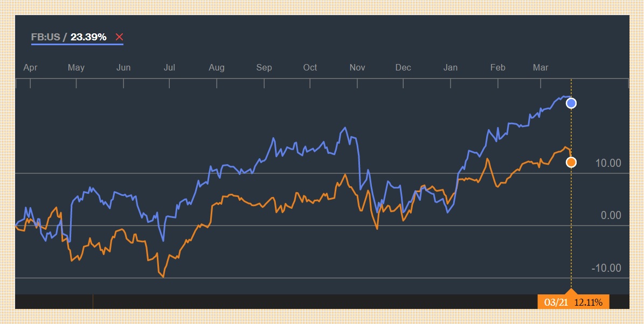The width and height of the screenshot is (644, 324).
Task: Jump to Nov on the time axis
Action: [357, 67]
